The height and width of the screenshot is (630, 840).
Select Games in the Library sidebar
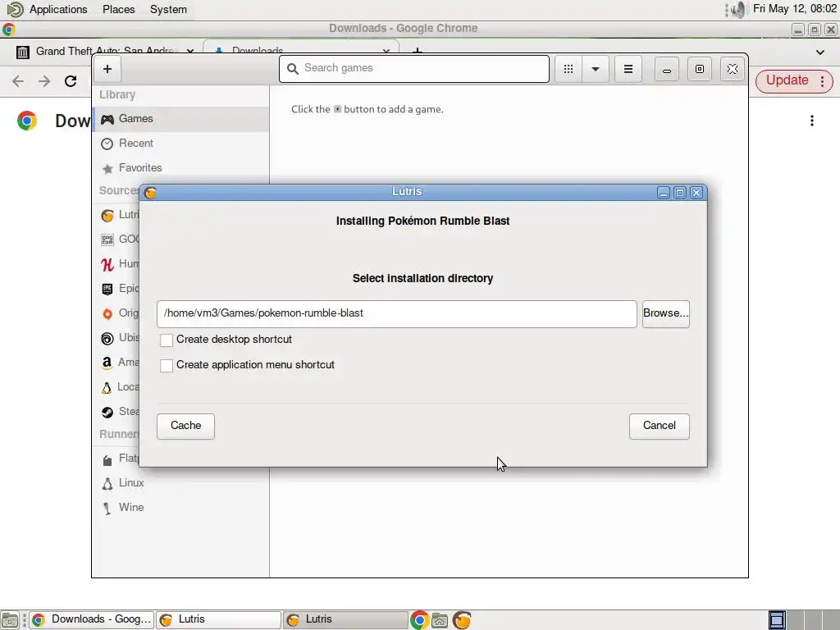tap(181, 119)
